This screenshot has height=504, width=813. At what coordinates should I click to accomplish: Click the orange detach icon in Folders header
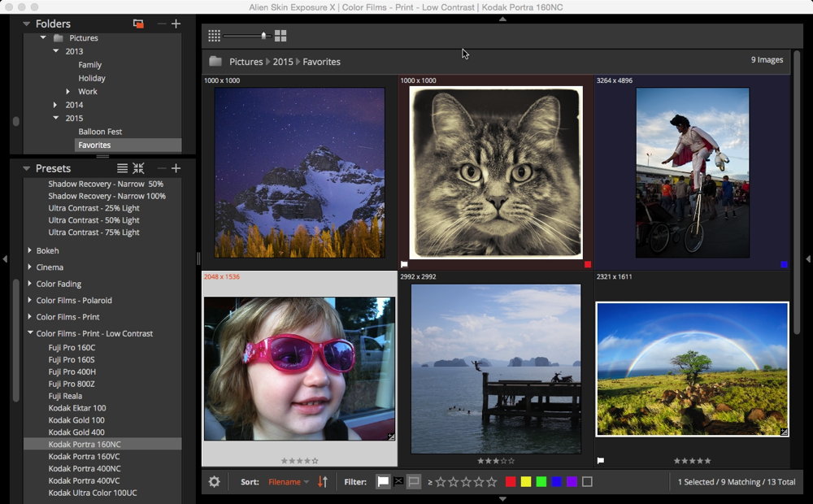(138, 24)
